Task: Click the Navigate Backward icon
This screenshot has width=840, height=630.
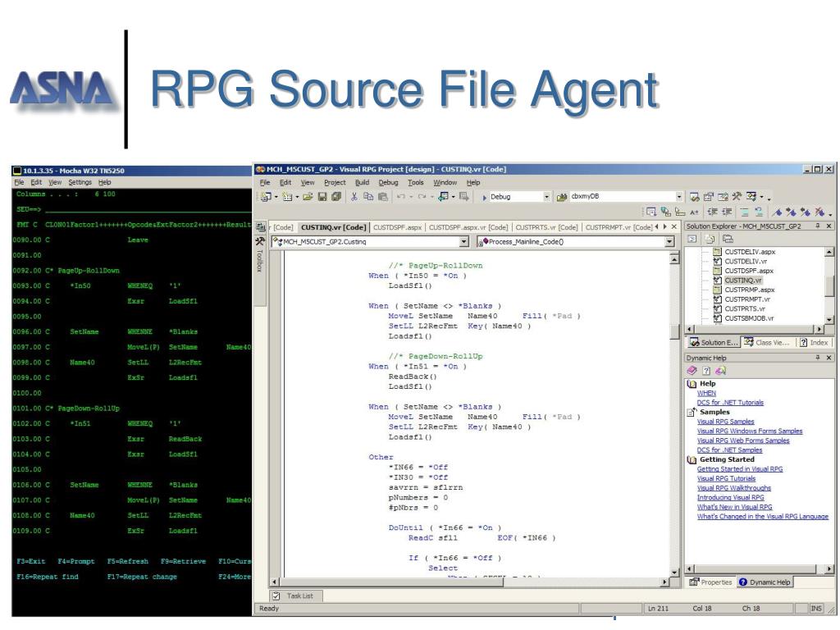Action: [x=443, y=197]
